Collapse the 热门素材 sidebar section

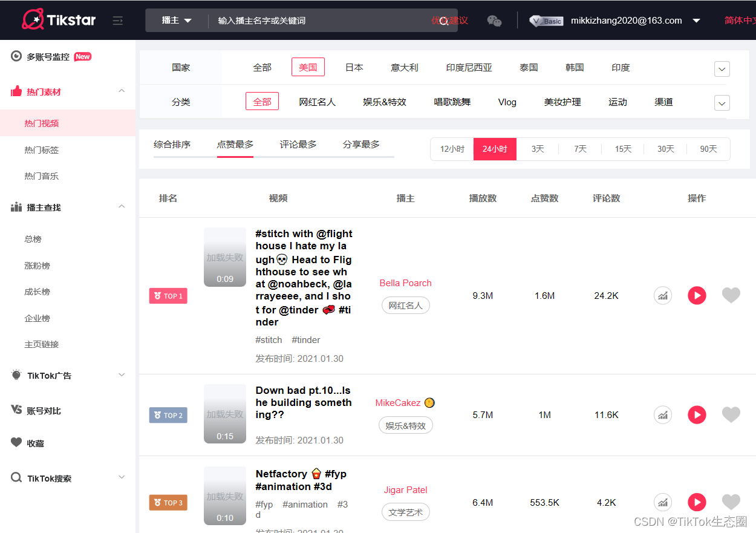122,91
